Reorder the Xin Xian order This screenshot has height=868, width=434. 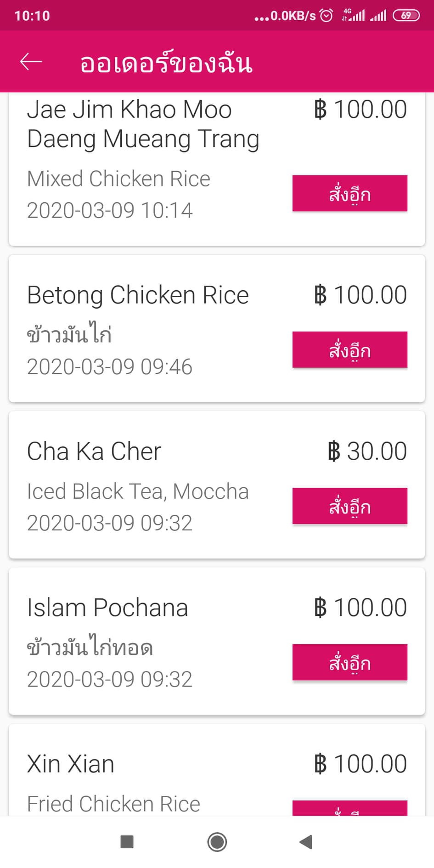(349, 808)
